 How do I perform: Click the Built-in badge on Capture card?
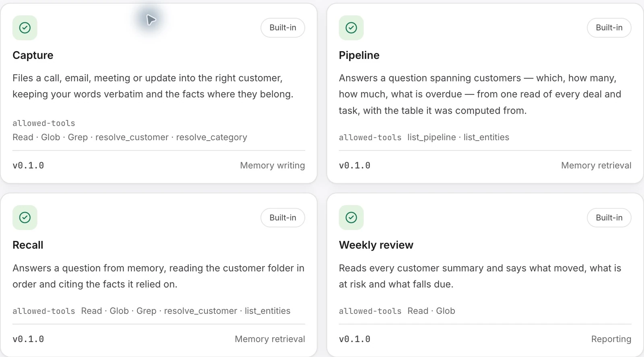pos(283,28)
